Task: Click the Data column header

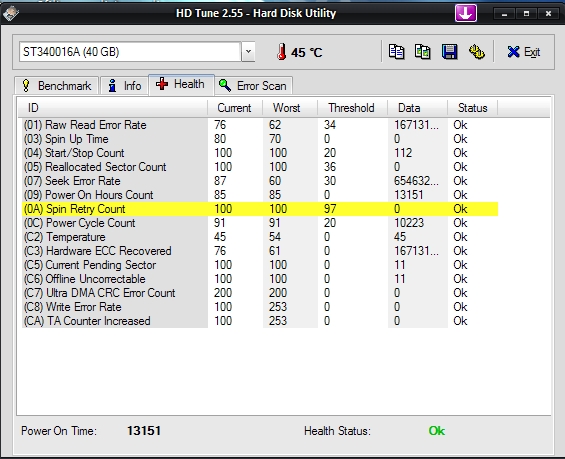Action: pyautogui.click(x=417, y=108)
